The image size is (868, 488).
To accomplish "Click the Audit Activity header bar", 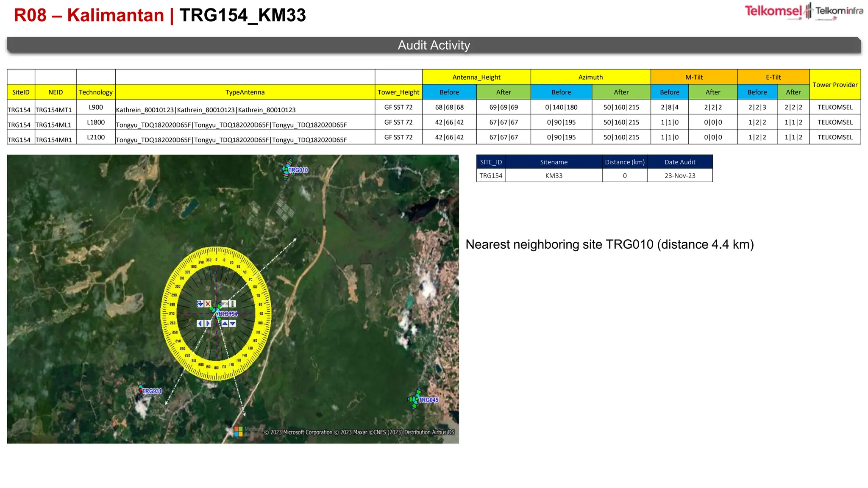I will [434, 45].
